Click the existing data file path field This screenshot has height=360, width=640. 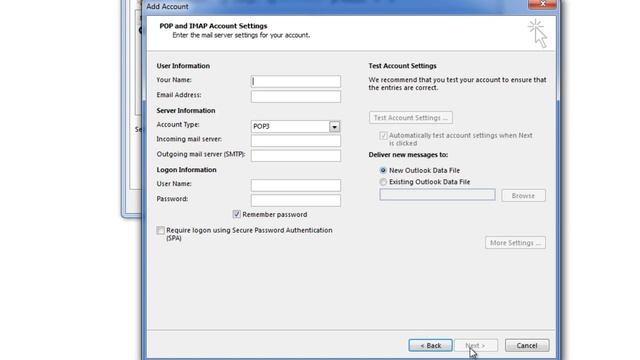click(437, 195)
